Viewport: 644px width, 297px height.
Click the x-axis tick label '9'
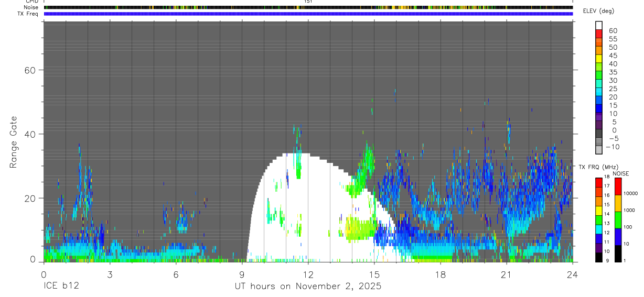pyautogui.click(x=242, y=275)
